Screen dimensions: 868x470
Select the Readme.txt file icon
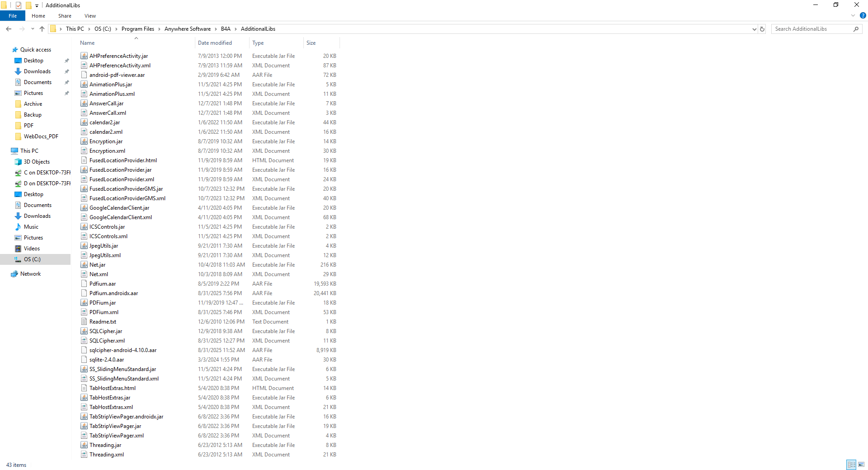[x=84, y=322]
